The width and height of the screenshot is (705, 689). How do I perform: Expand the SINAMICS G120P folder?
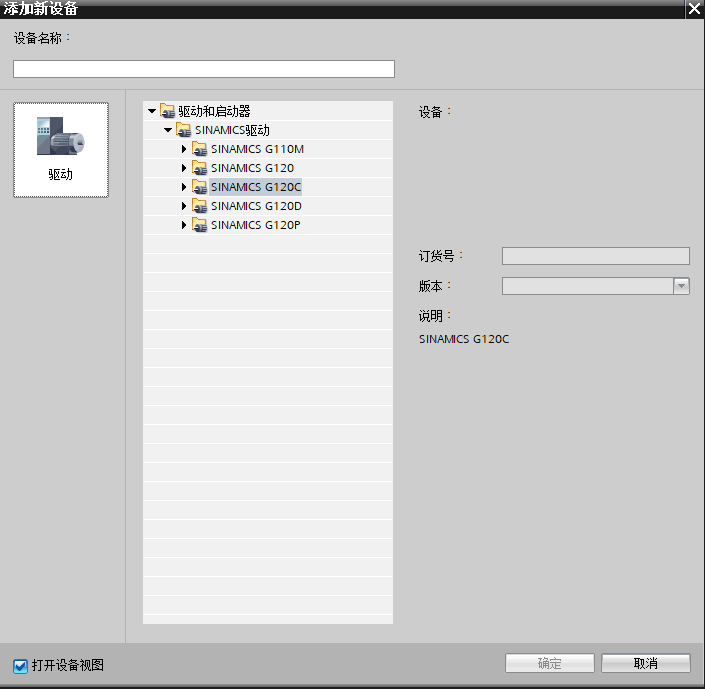click(x=184, y=225)
